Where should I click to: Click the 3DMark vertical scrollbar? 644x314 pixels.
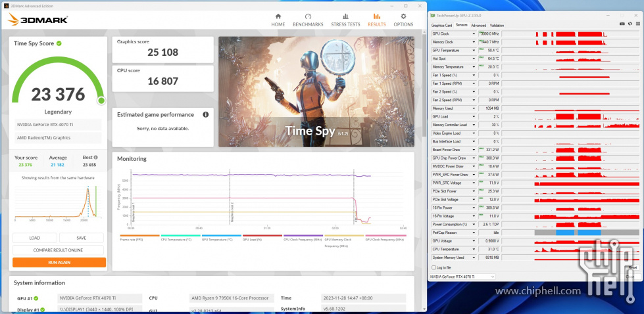pos(424,85)
